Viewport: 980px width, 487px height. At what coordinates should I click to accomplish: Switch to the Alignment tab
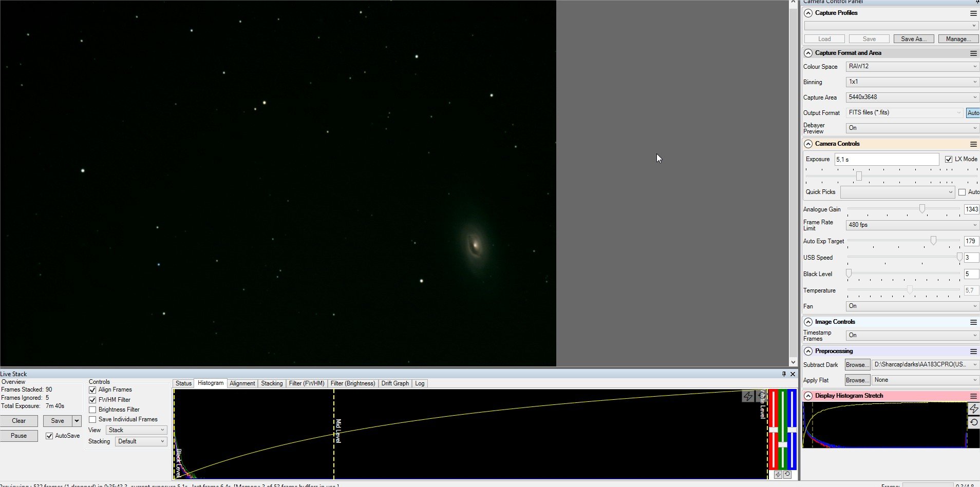(x=242, y=384)
